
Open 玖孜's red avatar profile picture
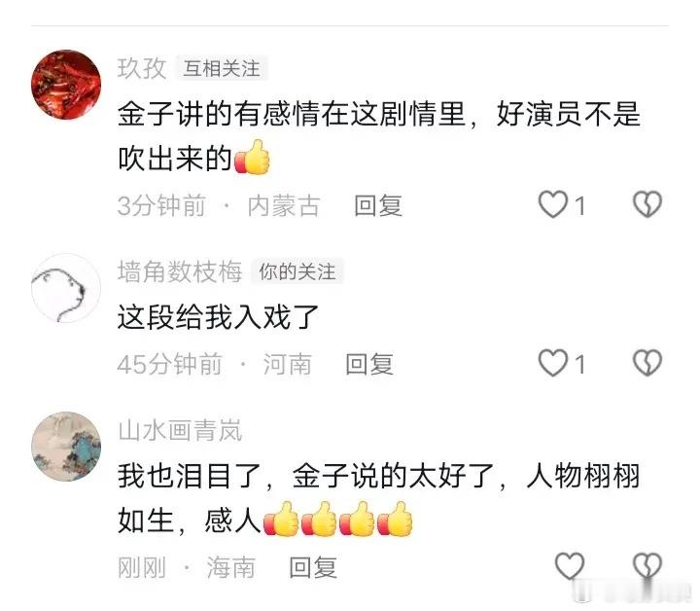[x=66, y=85]
